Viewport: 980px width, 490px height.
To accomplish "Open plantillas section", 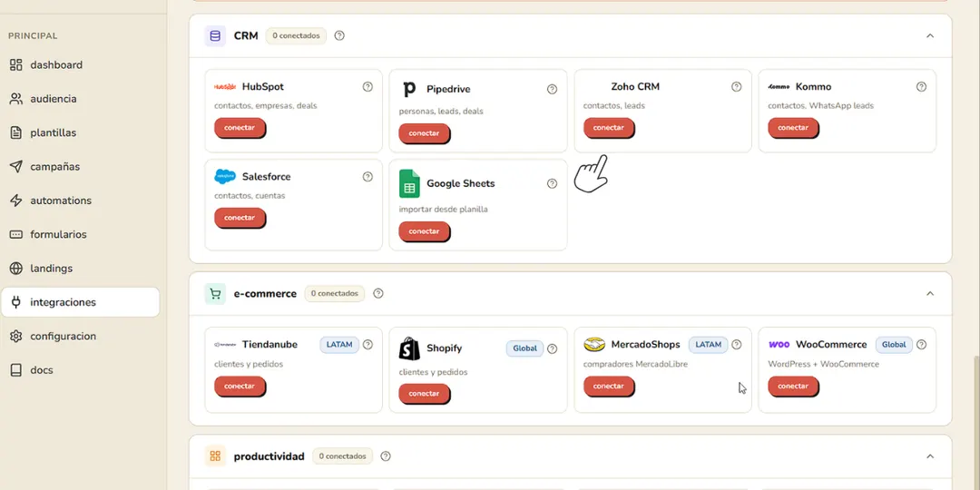I will tap(80, 132).
